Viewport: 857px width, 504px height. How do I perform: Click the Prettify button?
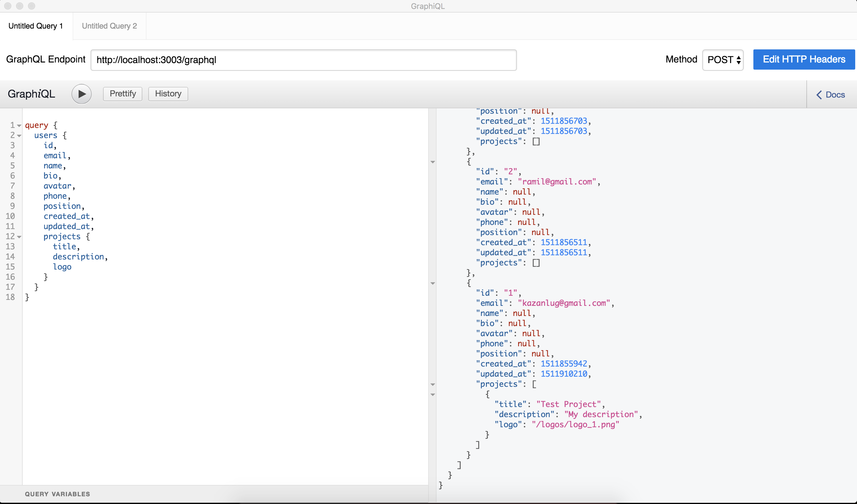pos(122,94)
